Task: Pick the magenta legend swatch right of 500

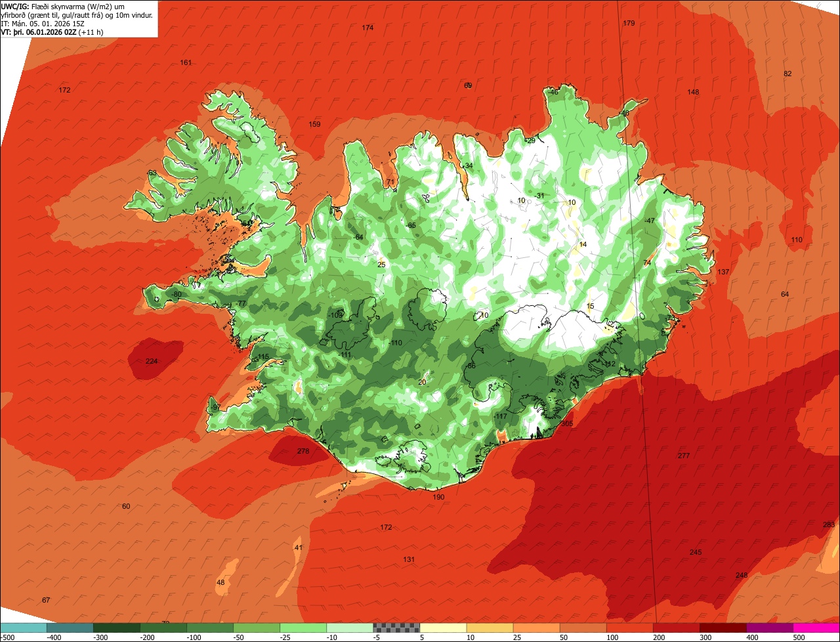Action: click(x=817, y=628)
